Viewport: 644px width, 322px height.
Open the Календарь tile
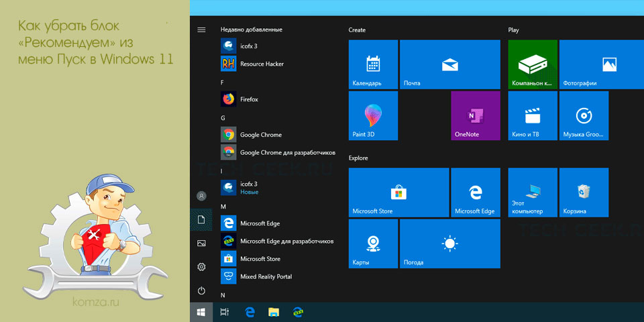click(x=374, y=64)
